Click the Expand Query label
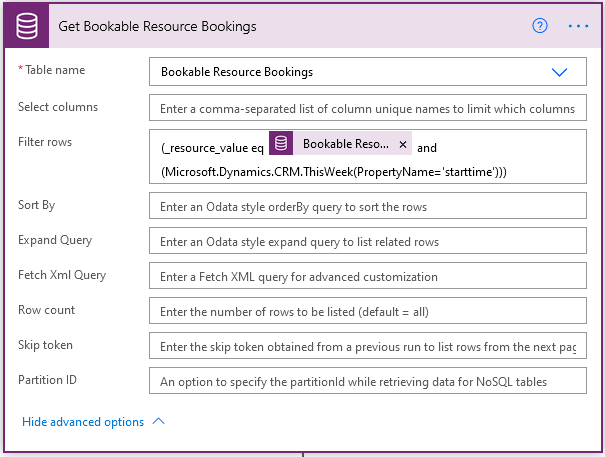605x457 pixels. pos(55,240)
